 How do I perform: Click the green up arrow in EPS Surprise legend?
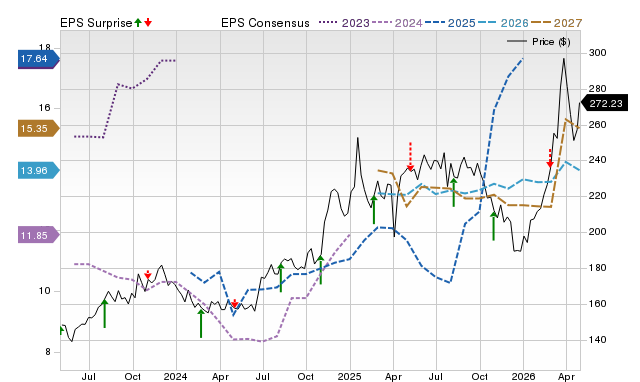point(138,22)
